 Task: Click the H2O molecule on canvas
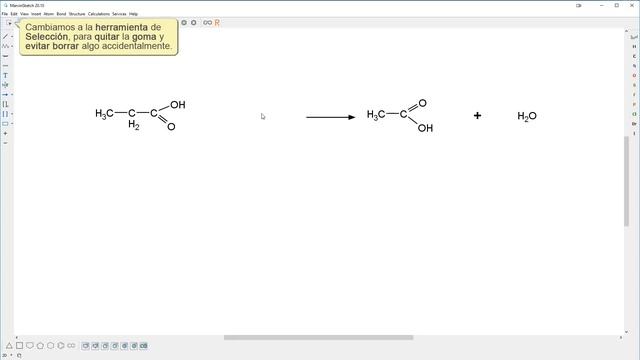(x=527, y=116)
